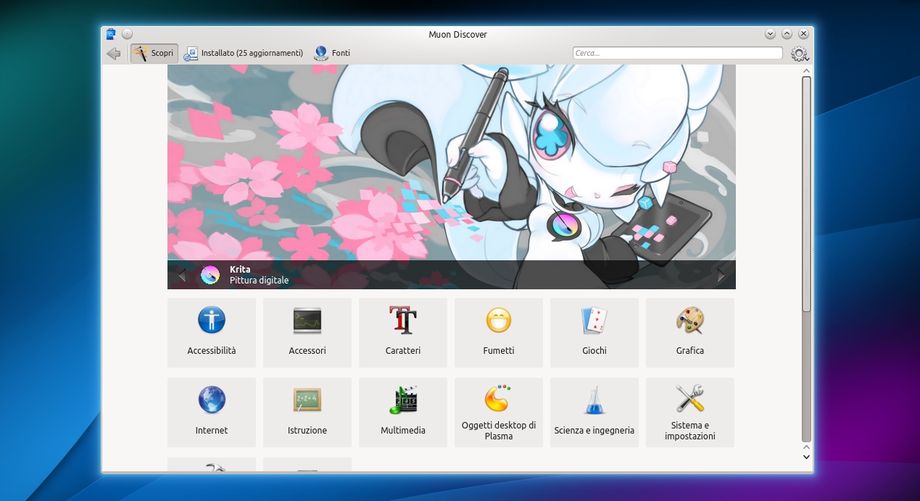
Task: Open the settings gear menu
Action: (799, 54)
